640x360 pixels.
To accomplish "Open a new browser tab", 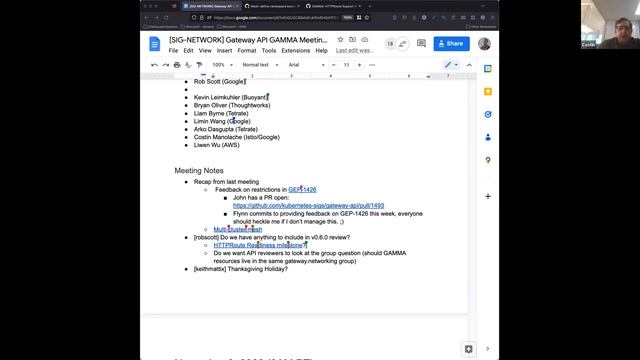I will coord(370,6).
